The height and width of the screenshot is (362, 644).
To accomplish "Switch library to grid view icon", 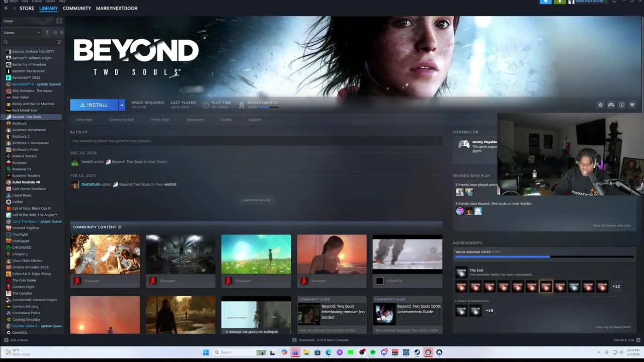I will click(x=59, y=21).
